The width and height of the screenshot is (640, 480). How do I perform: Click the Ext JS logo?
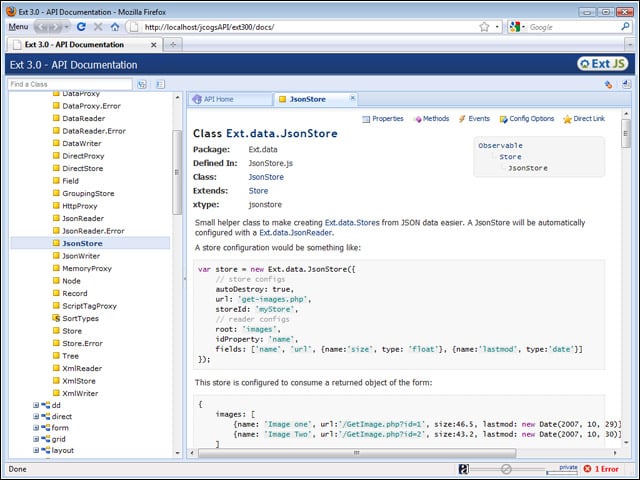(603, 64)
